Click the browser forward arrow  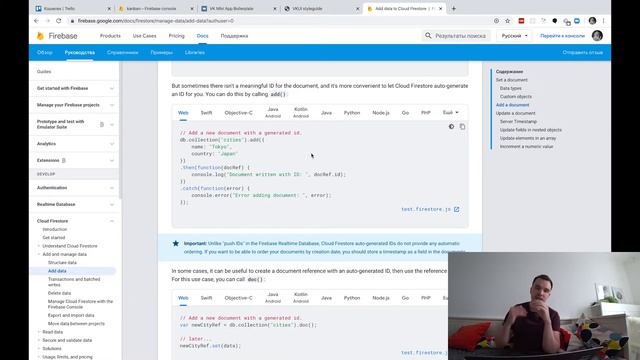pyautogui.click(x=48, y=21)
